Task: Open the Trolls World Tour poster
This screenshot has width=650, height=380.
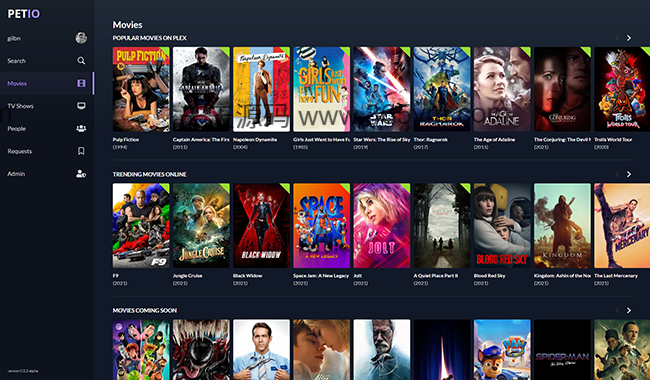Action: (x=622, y=89)
